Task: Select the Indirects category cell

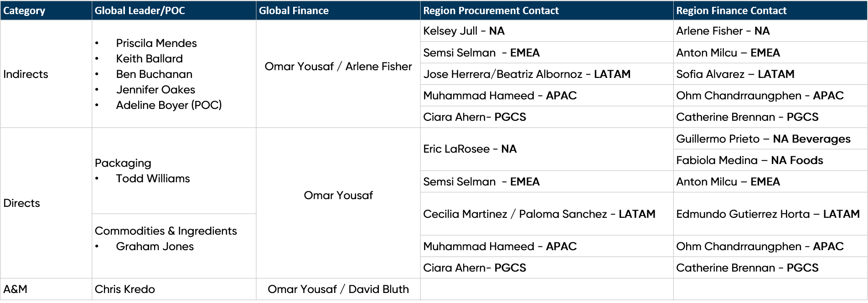Action: (46, 74)
